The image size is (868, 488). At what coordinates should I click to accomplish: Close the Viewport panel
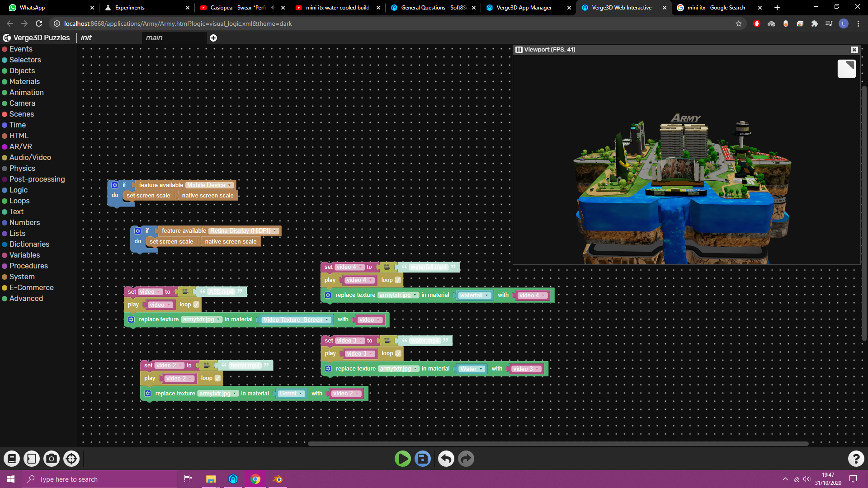click(x=854, y=50)
